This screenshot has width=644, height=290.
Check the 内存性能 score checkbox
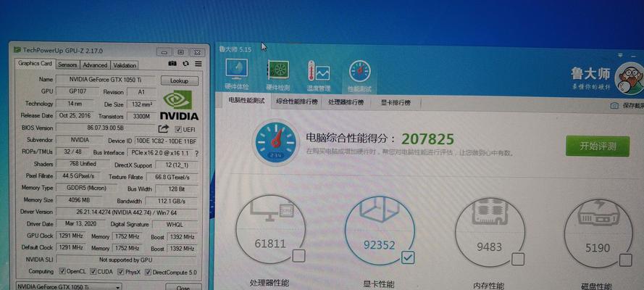tap(518, 260)
